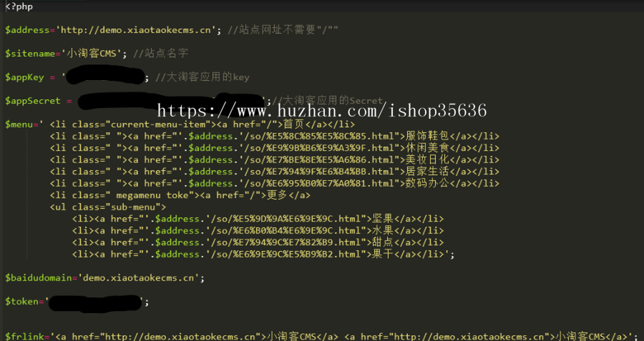Click the '/so/%E7%94%9F%E6%B4%BB.html' path string

pos(319,172)
